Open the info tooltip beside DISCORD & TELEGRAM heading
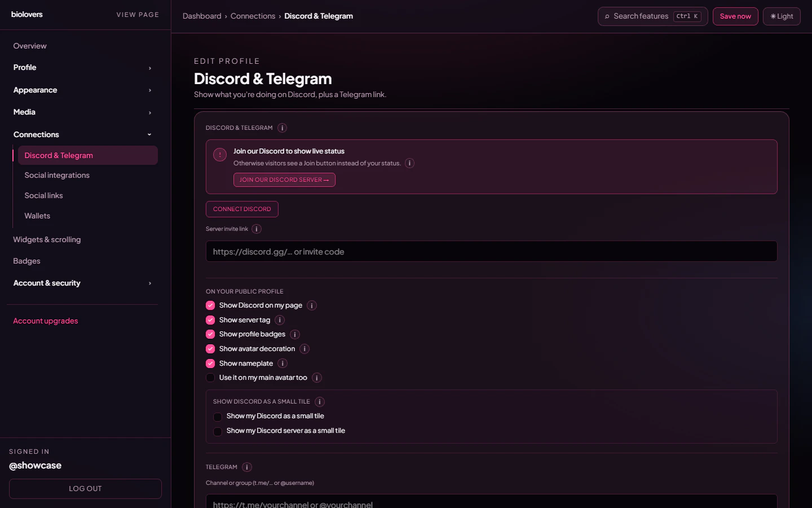The width and height of the screenshot is (812, 508). pyautogui.click(x=282, y=128)
